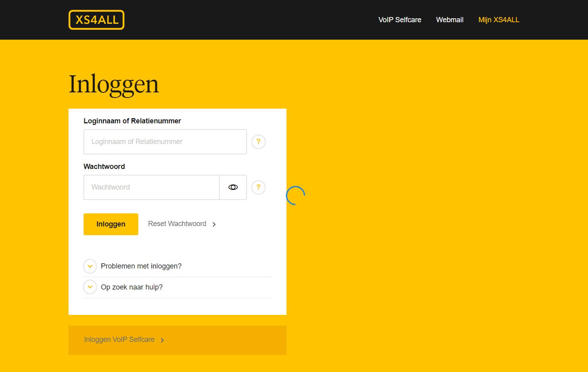Image resolution: width=588 pixels, height=372 pixels.
Task: Open the Reset Wachtwoord link
Action: (x=177, y=224)
